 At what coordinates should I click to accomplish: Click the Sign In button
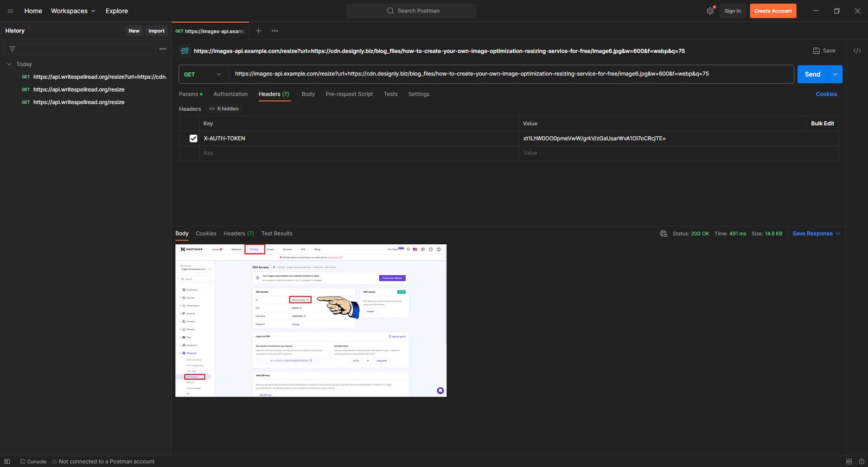click(732, 11)
